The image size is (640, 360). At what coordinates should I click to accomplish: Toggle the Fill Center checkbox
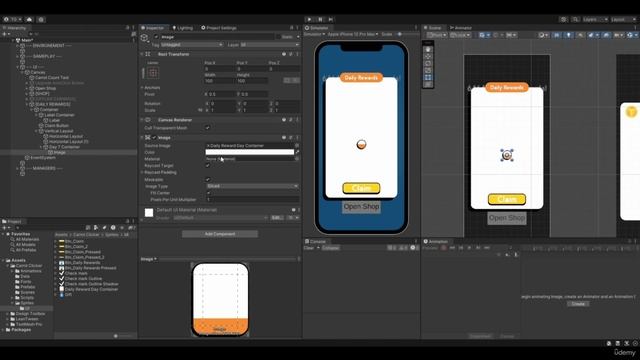coord(208,193)
